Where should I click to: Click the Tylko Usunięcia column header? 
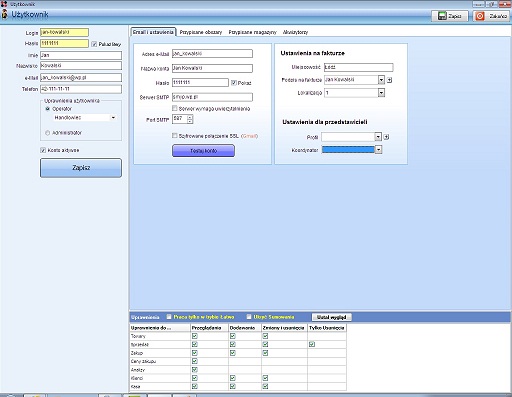pos(327,328)
